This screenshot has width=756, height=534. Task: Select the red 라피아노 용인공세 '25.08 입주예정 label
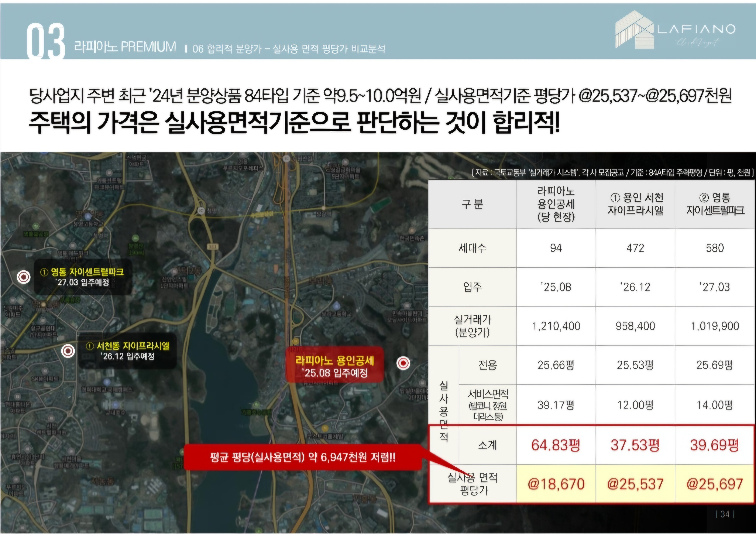(x=335, y=365)
